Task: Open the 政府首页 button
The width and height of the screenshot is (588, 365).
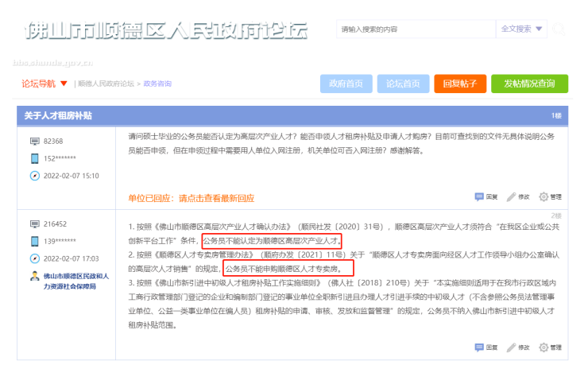Action: tap(346, 83)
